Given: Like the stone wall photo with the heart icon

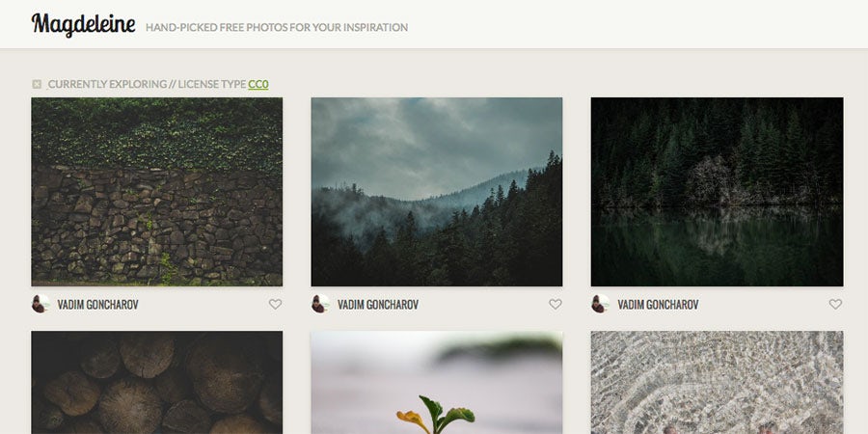Looking at the screenshot, I should tap(275, 304).
